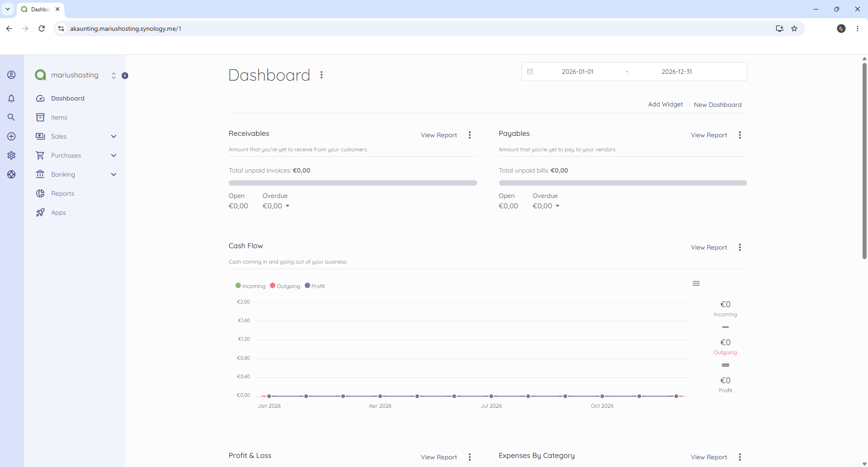Expand the Banking menu chevron
Viewport: 868px width, 467px height.
click(114, 174)
